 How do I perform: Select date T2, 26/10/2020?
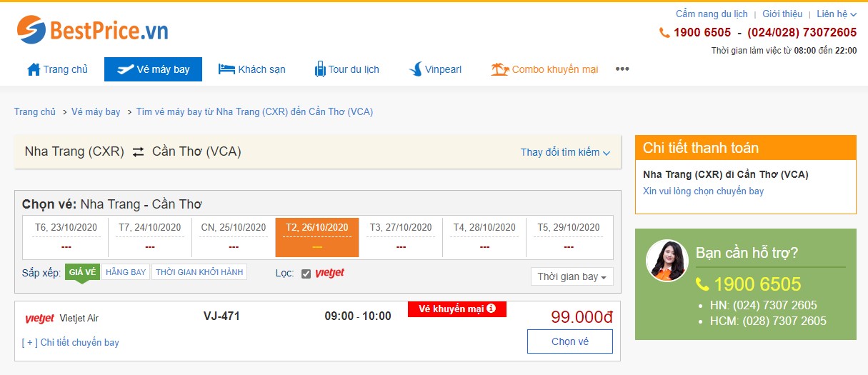pos(317,237)
